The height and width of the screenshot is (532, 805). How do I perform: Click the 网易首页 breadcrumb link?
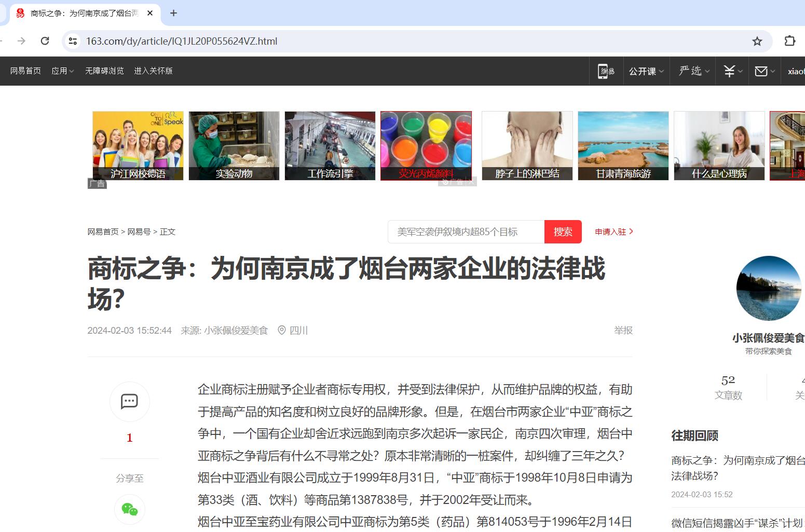[x=103, y=231]
